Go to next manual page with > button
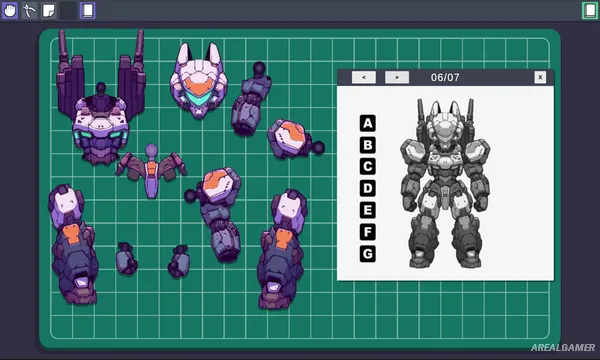 (397, 77)
